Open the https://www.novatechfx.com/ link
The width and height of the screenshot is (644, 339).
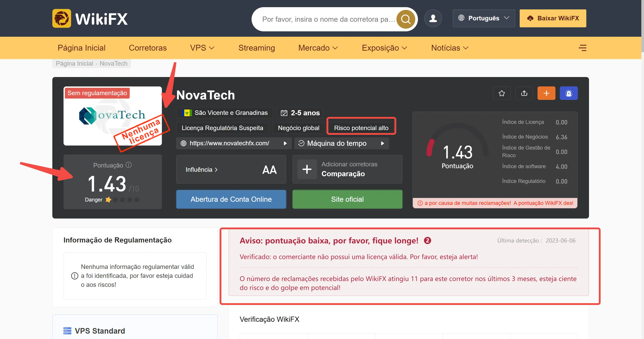pyautogui.click(x=229, y=143)
